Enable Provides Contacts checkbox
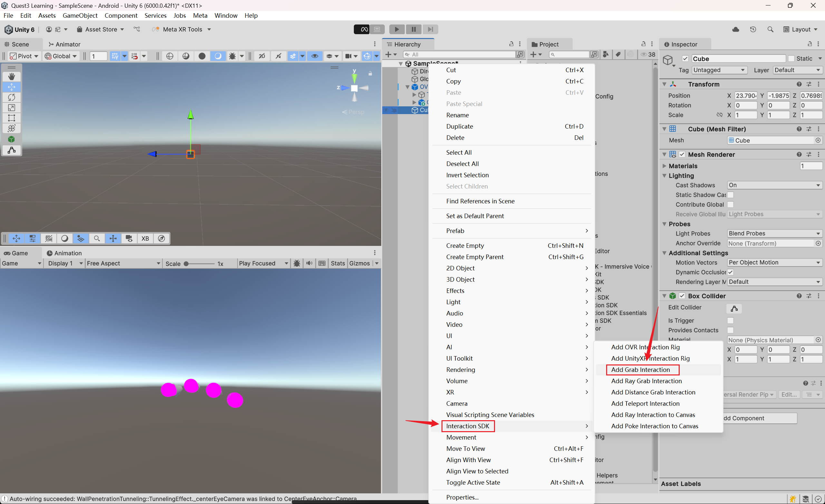The image size is (825, 504). 731,331
